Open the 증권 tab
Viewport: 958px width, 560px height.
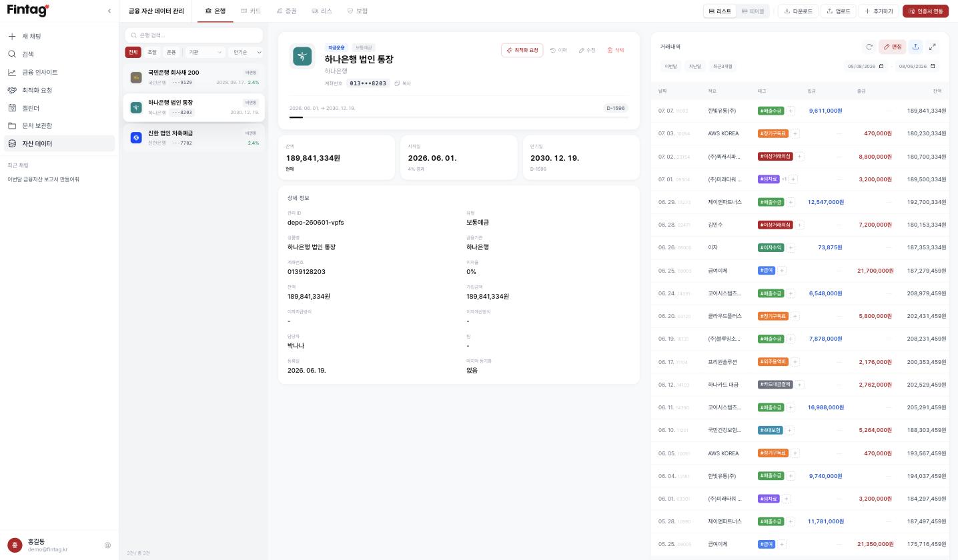point(287,11)
